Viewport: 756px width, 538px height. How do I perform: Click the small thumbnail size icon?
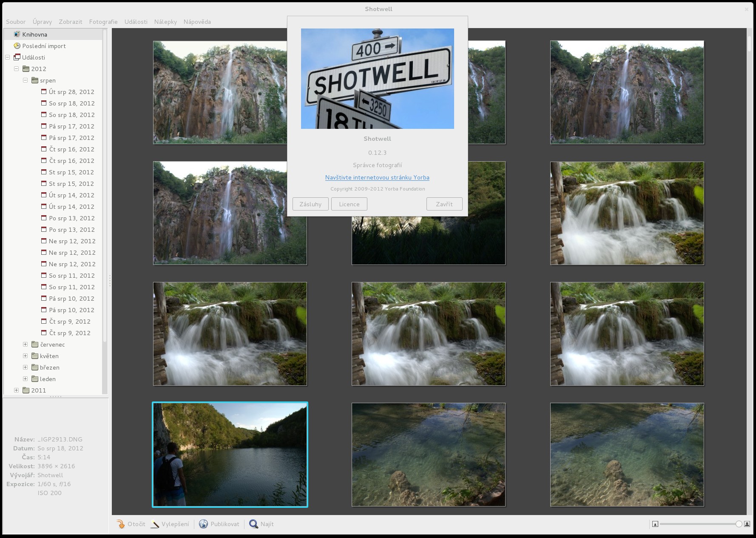pyautogui.click(x=655, y=524)
